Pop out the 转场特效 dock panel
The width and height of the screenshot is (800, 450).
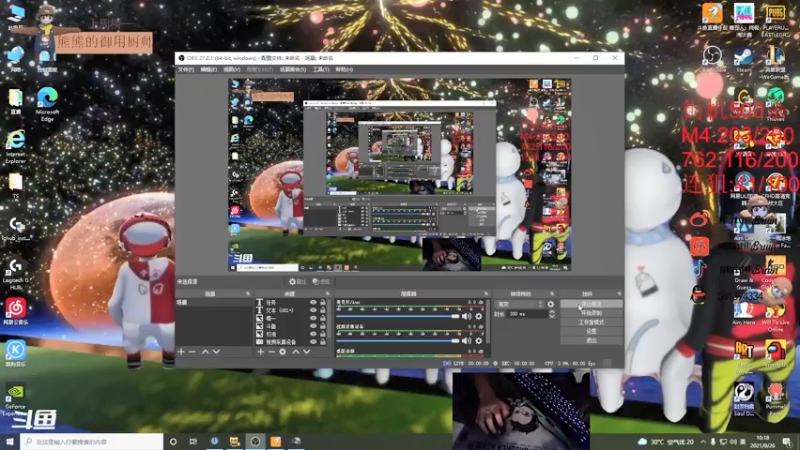552,294
